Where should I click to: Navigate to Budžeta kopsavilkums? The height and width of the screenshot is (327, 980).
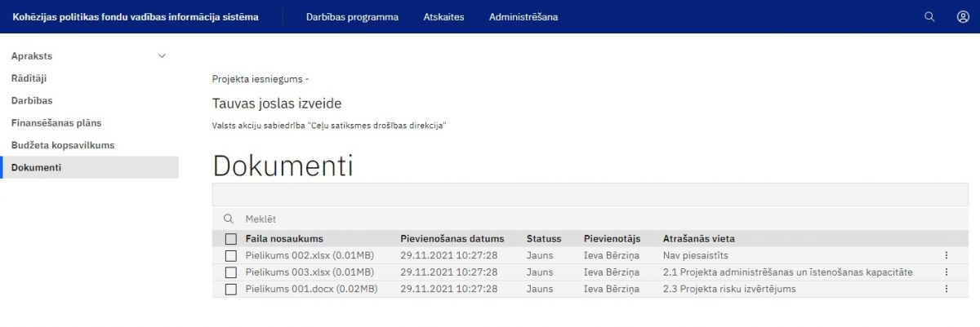tap(63, 145)
